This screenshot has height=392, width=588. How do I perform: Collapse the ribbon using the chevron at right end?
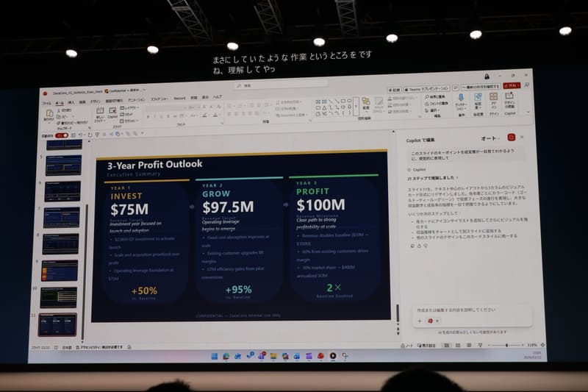528,113
